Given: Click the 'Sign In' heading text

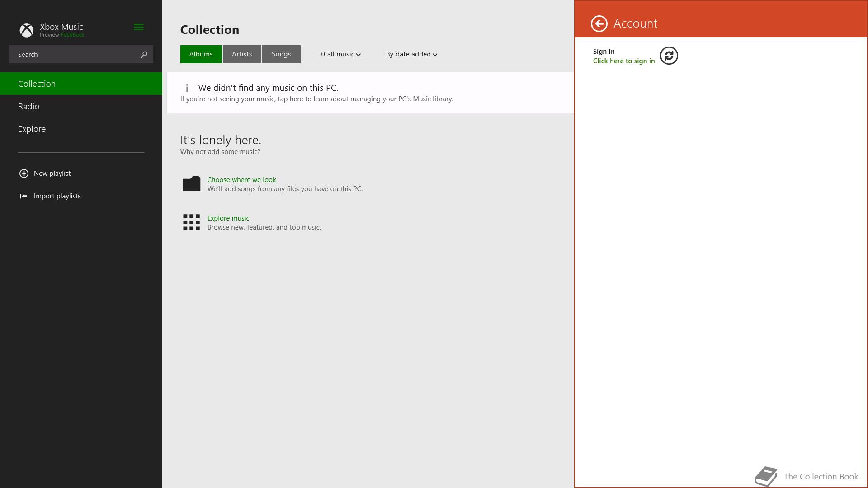Looking at the screenshot, I should [604, 52].
